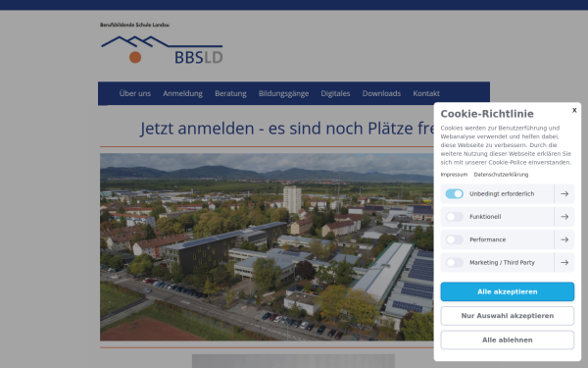Click the Jetzt anmelden headline
Screen dimensions: 588x368
click(x=287, y=129)
